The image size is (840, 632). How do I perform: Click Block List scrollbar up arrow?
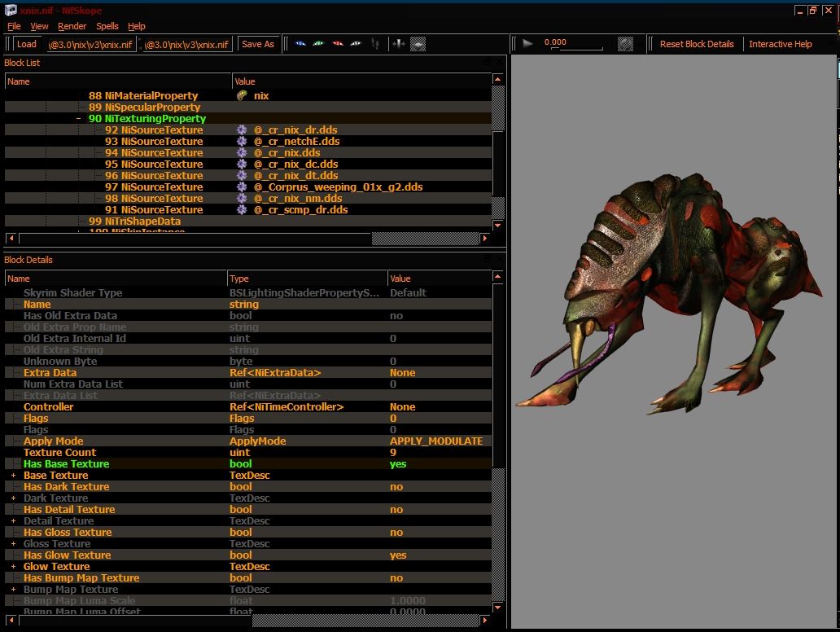(497, 79)
